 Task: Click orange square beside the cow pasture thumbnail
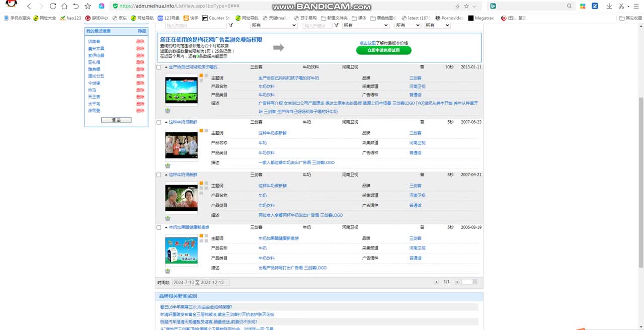(x=201, y=75)
